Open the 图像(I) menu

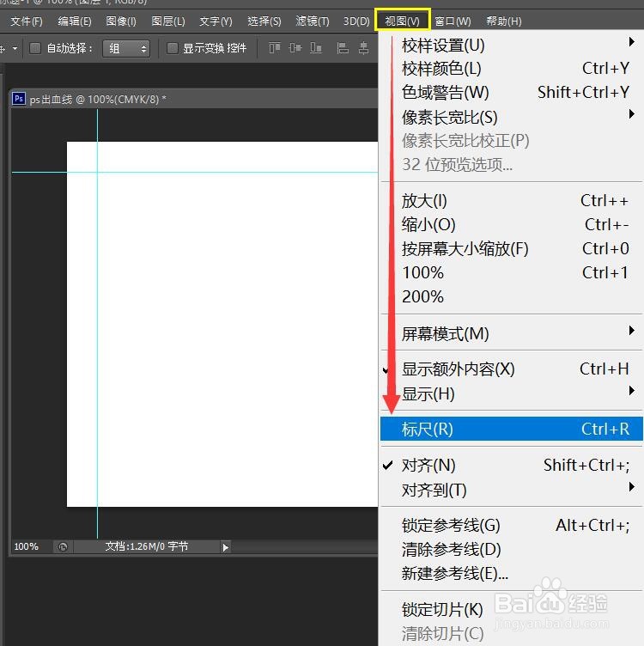point(121,21)
